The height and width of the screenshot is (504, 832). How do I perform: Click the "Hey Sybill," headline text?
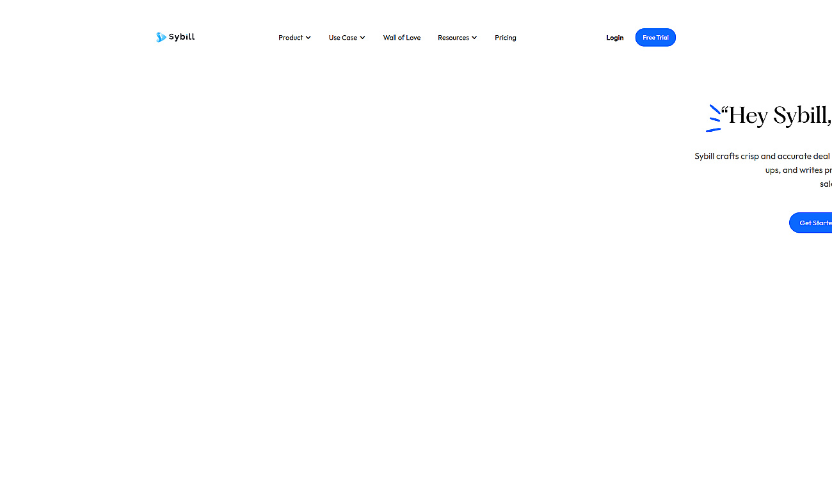click(x=777, y=116)
